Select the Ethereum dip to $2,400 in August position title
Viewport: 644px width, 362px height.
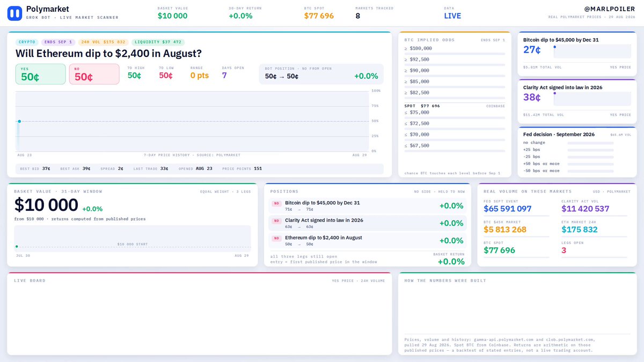[324, 238]
